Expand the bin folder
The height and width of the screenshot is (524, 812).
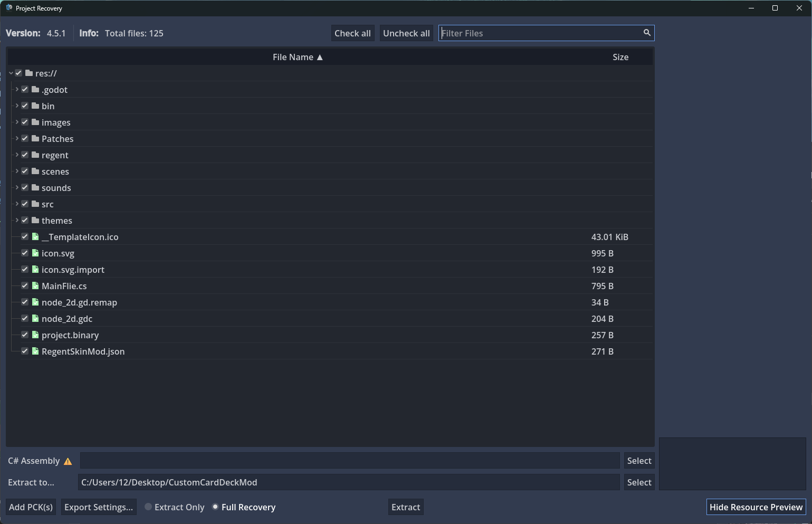click(17, 106)
